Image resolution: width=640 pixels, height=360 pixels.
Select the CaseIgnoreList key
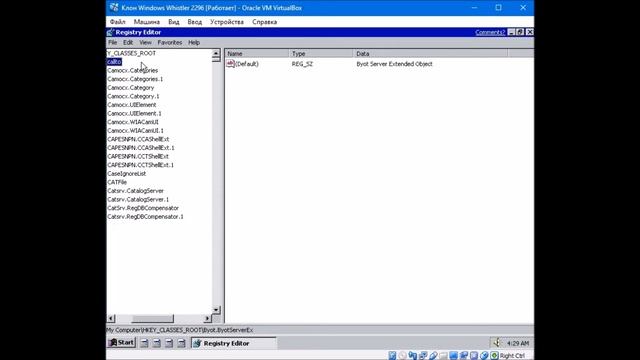127,173
